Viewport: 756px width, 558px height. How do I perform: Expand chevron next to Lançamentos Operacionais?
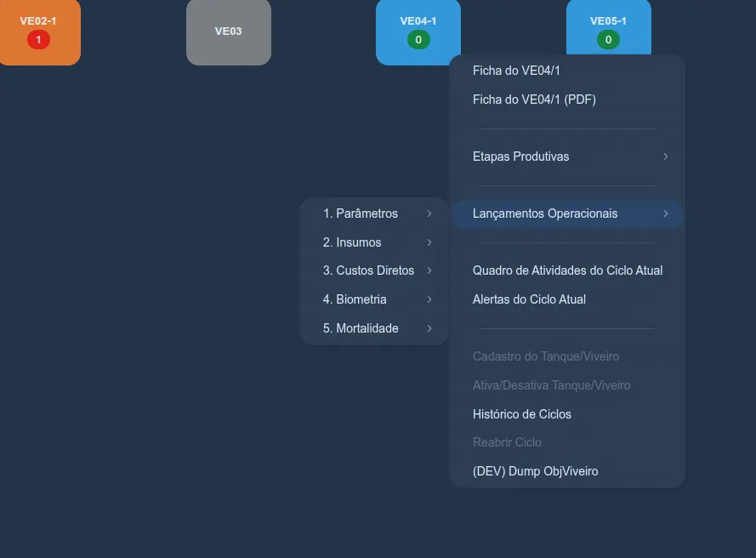[665, 214]
